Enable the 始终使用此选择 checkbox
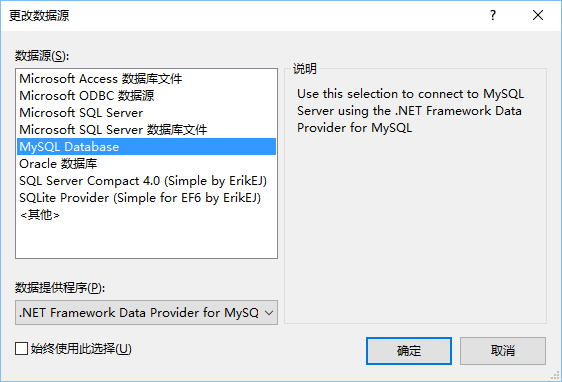562x382 pixels. (x=22, y=349)
